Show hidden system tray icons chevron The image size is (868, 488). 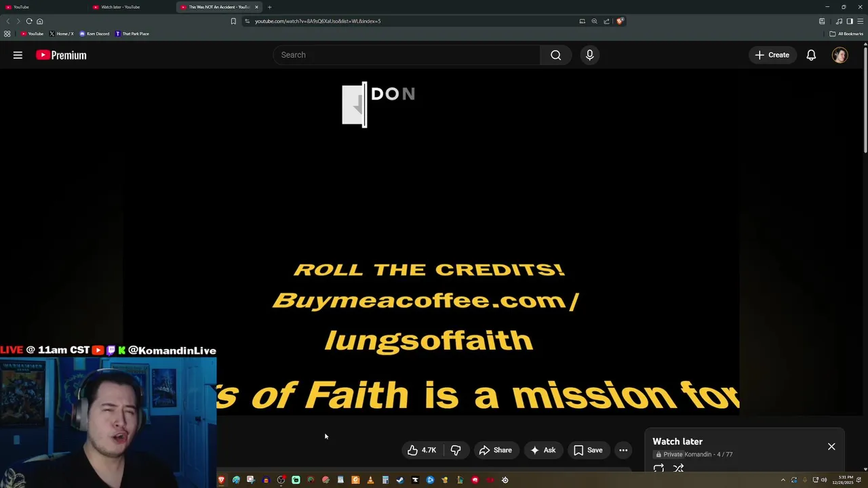point(783,480)
